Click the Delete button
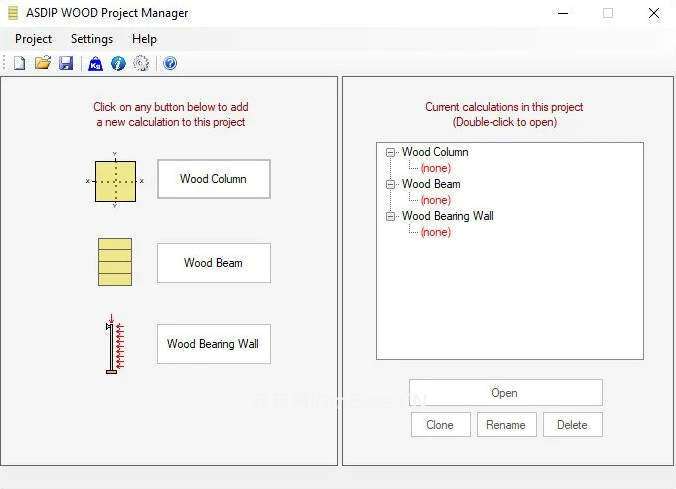This screenshot has height=489, width=676. 573,425
